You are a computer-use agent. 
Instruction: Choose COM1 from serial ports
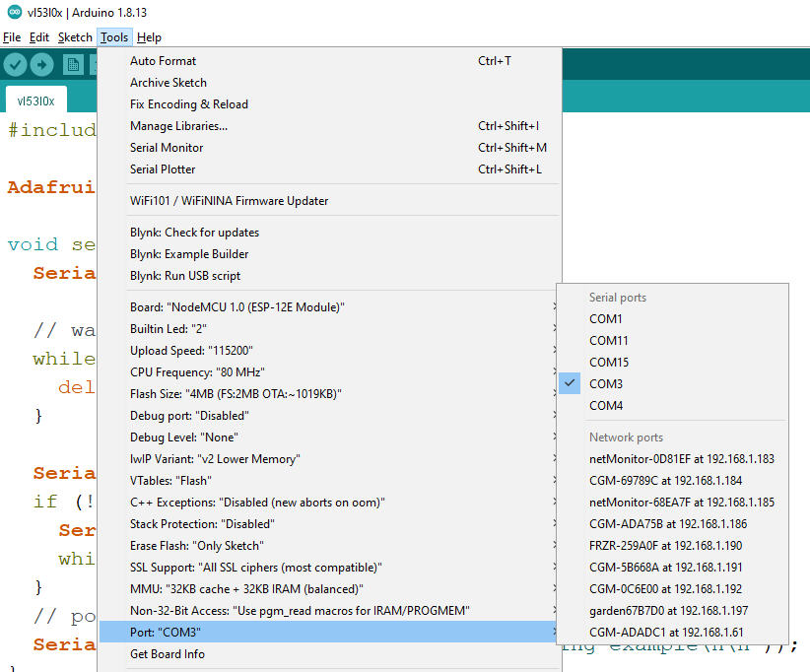point(602,318)
